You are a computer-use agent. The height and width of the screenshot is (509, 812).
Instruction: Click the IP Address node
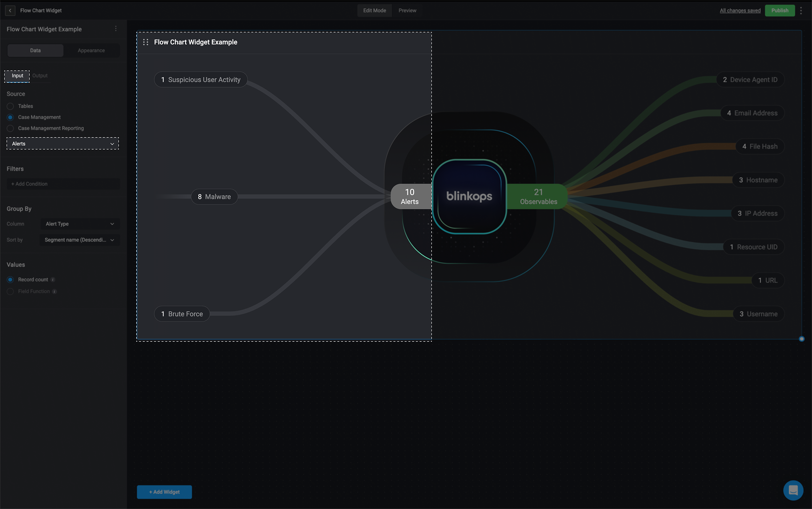click(x=757, y=213)
